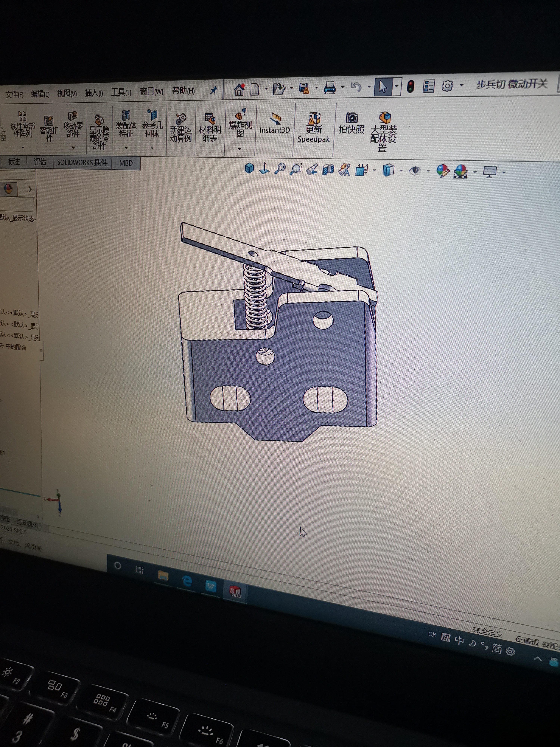560x747 pixels.
Task: Open the File Properties list icon
Action: [429, 86]
